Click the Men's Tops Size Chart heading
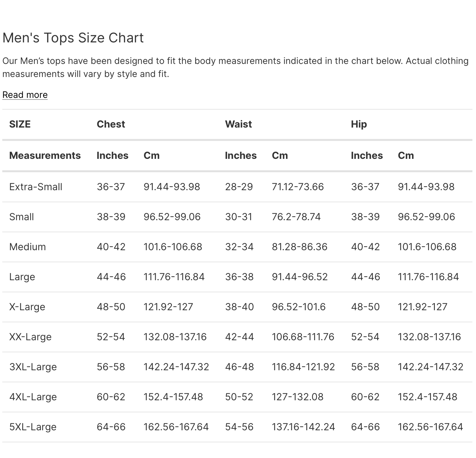Image resolution: width=476 pixels, height=458 pixels. click(x=73, y=38)
